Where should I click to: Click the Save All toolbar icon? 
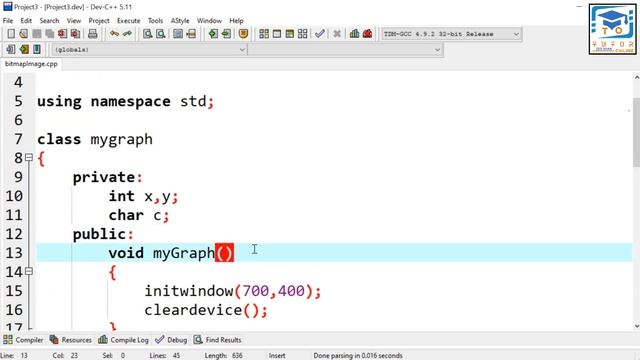50,34
